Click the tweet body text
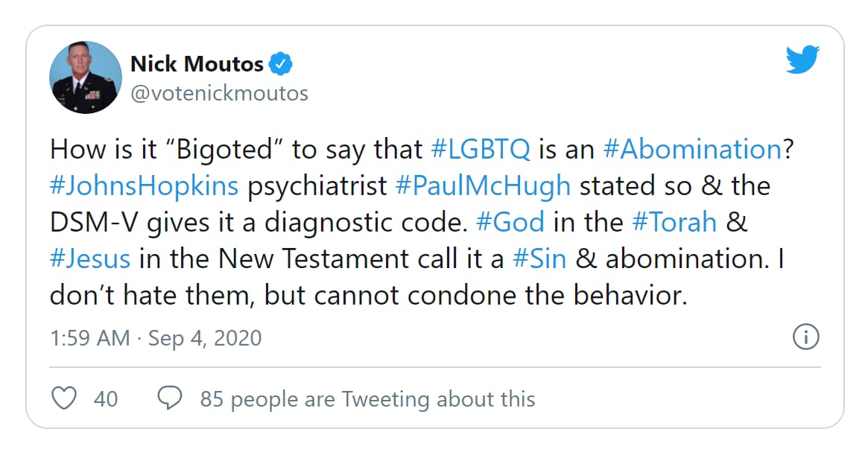 [x=422, y=223]
